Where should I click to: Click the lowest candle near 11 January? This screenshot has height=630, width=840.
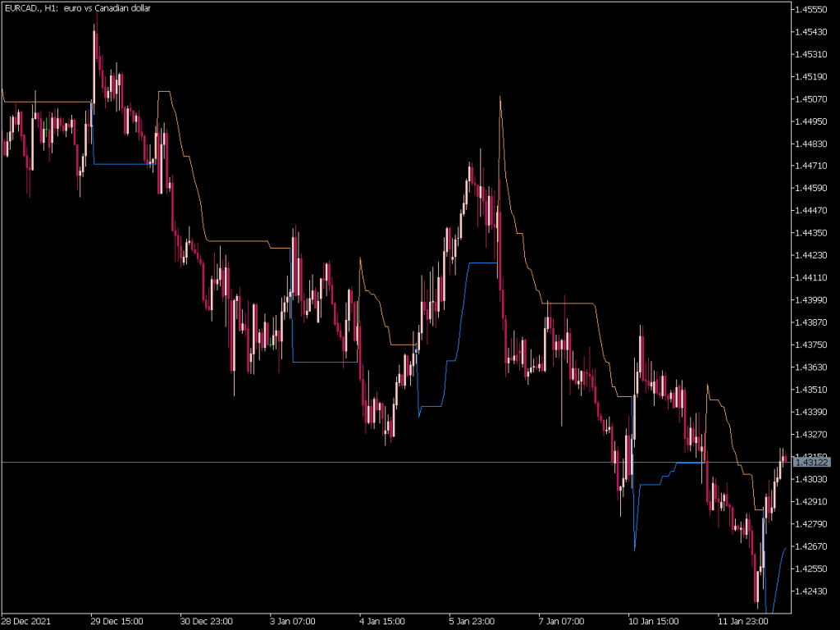(756, 587)
